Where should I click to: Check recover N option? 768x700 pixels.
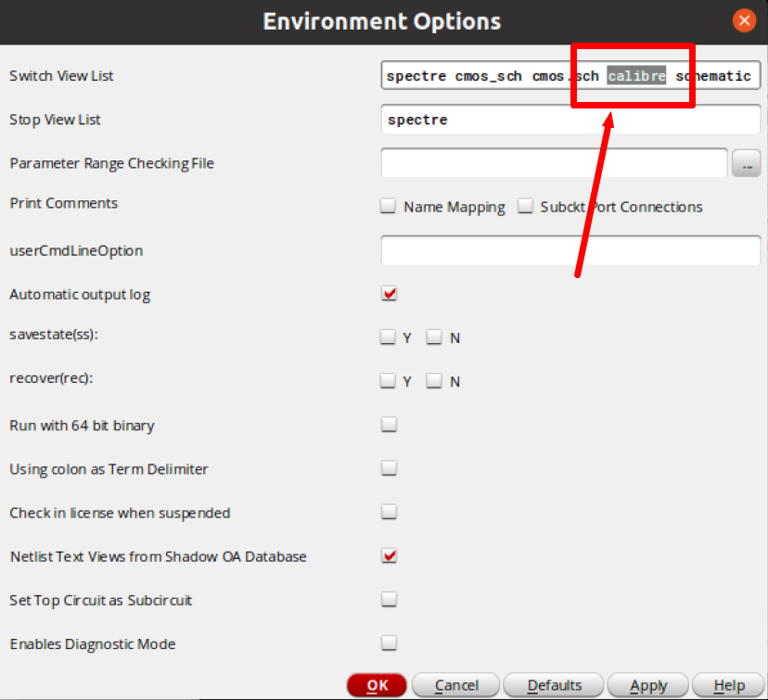tap(434, 380)
